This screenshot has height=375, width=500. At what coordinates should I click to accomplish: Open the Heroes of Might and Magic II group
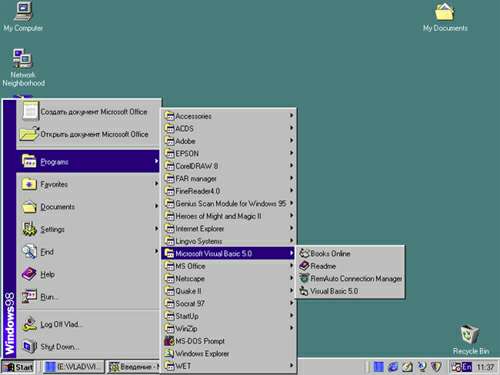coord(228,216)
